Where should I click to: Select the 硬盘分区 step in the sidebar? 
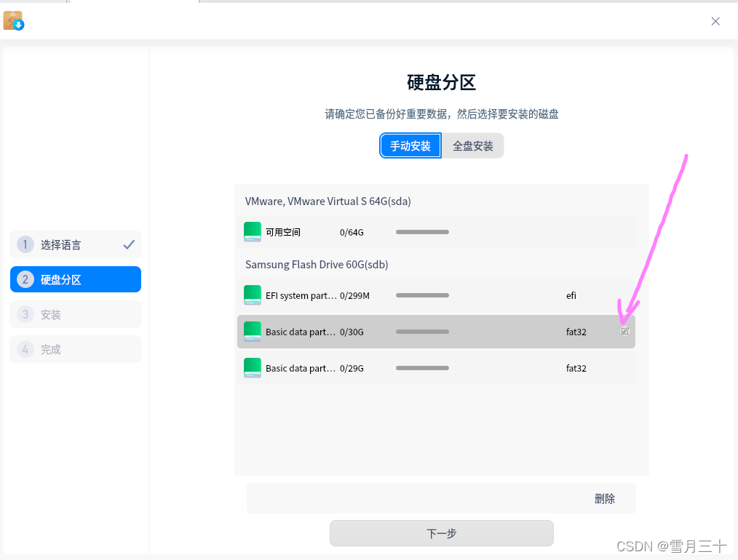tap(75, 279)
